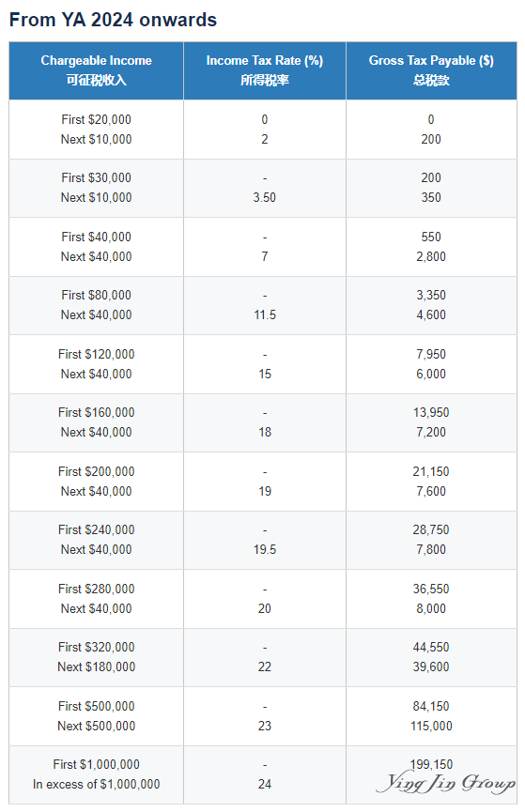Viewport: 525px width, 812px height.
Task: Click the Chargeable Income column header
Action: (97, 70)
